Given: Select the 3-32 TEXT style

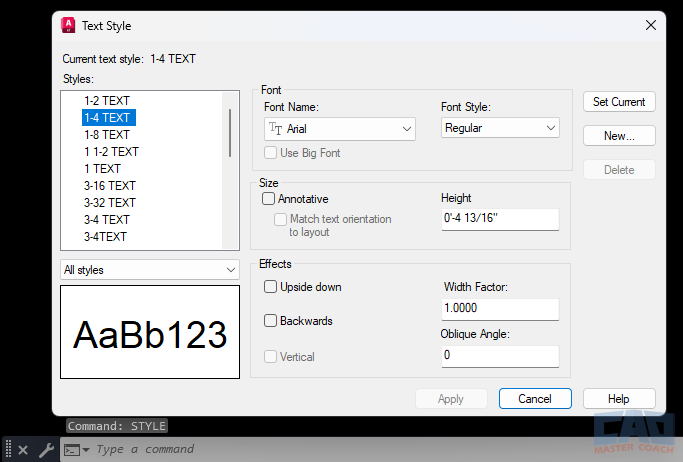Looking at the screenshot, I should (110, 202).
